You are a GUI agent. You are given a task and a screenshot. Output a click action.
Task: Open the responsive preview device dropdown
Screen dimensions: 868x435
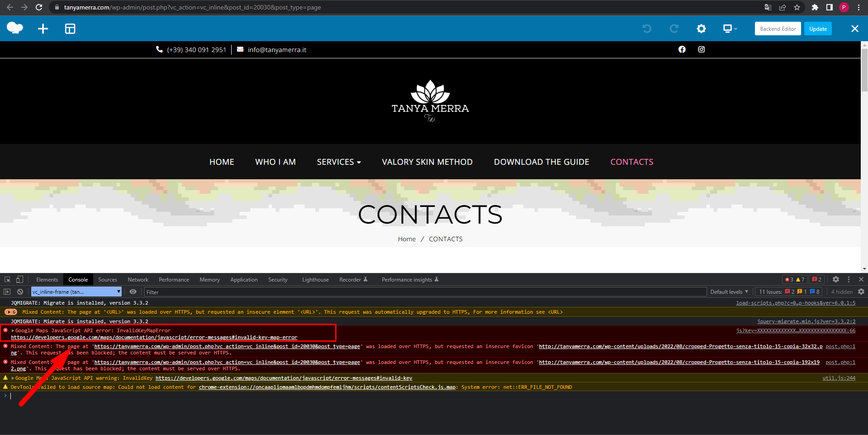730,29
